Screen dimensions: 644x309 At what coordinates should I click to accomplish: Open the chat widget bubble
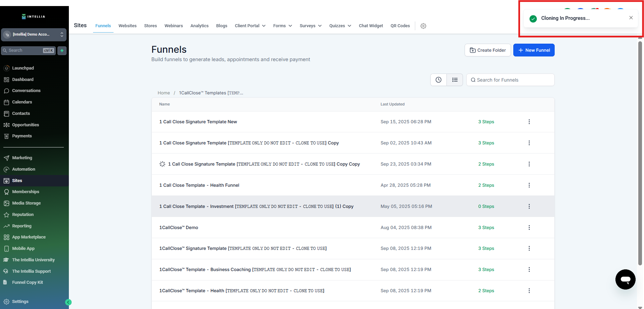pos(625,279)
